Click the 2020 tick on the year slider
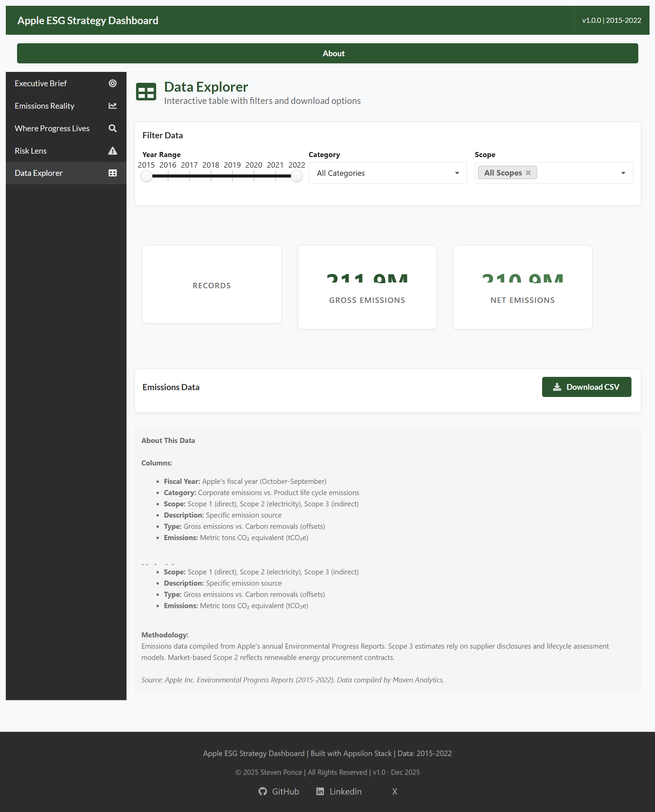 point(254,176)
